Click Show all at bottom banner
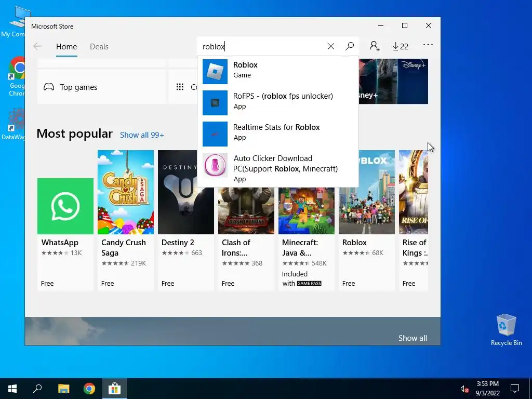 coord(413,338)
